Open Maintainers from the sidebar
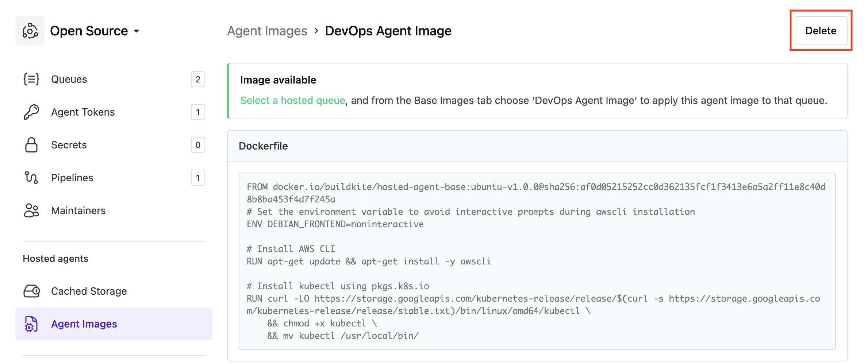The width and height of the screenshot is (868, 364). click(x=78, y=210)
